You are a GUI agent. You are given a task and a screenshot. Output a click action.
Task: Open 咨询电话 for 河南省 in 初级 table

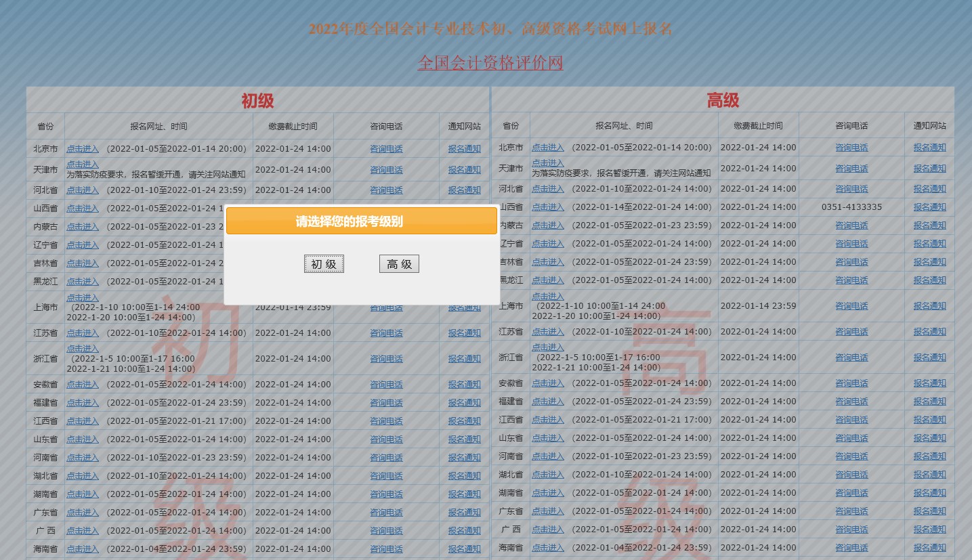(x=386, y=458)
